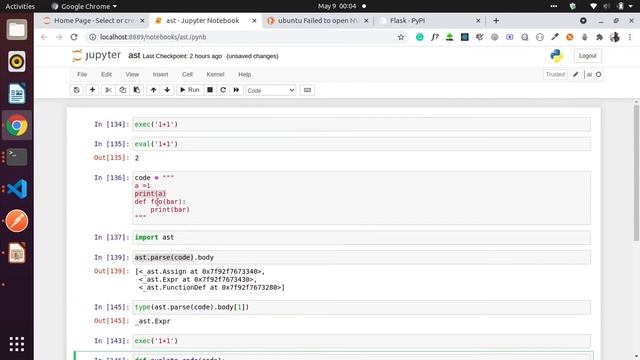
Task: Open the Edit menu
Action: [106, 74]
